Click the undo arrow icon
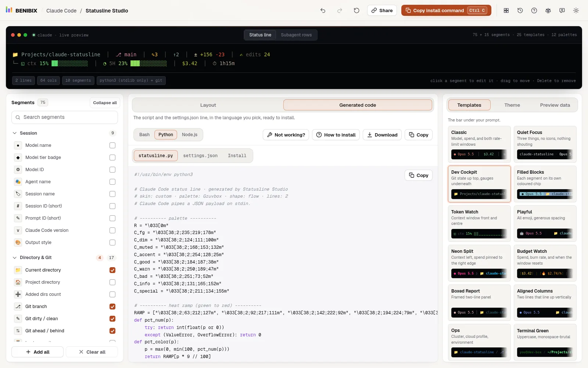This screenshot has width=588, height=368. click(323, 11)
